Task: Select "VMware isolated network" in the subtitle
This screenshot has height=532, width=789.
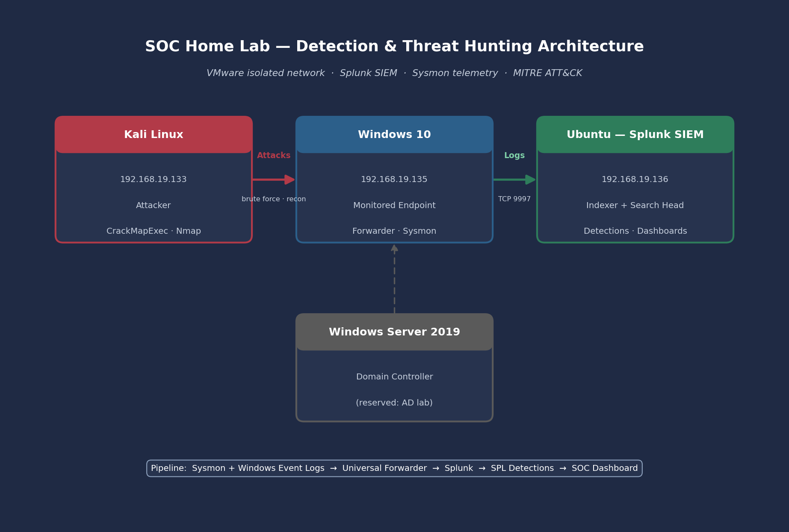Action: [x=266, y=73]
